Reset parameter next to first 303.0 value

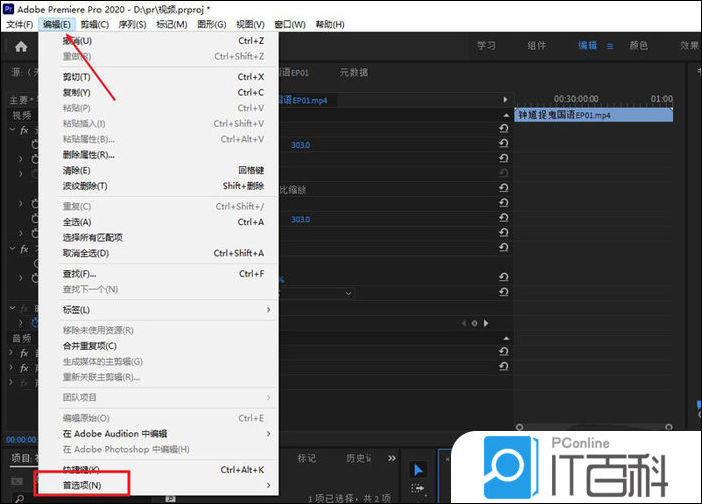click(503, 145)
